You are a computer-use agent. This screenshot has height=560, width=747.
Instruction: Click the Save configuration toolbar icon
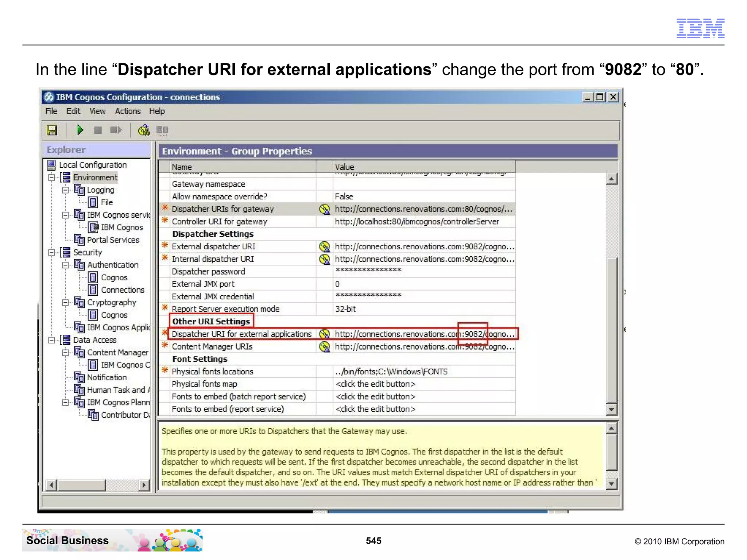tap(52, 130)
